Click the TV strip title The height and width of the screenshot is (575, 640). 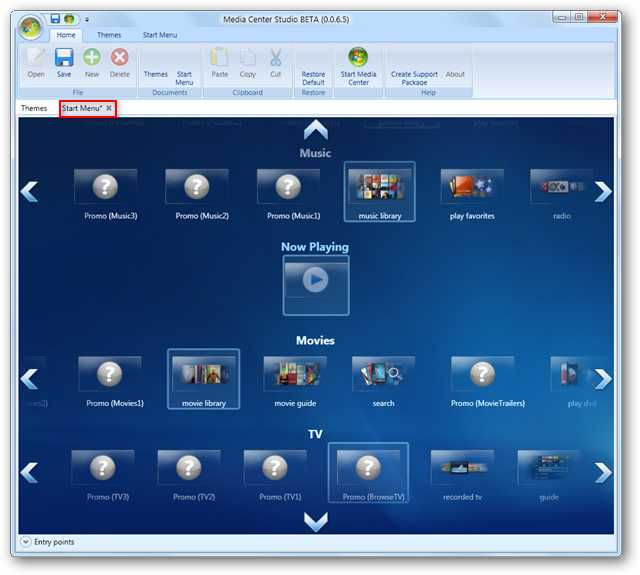[316, 434]
